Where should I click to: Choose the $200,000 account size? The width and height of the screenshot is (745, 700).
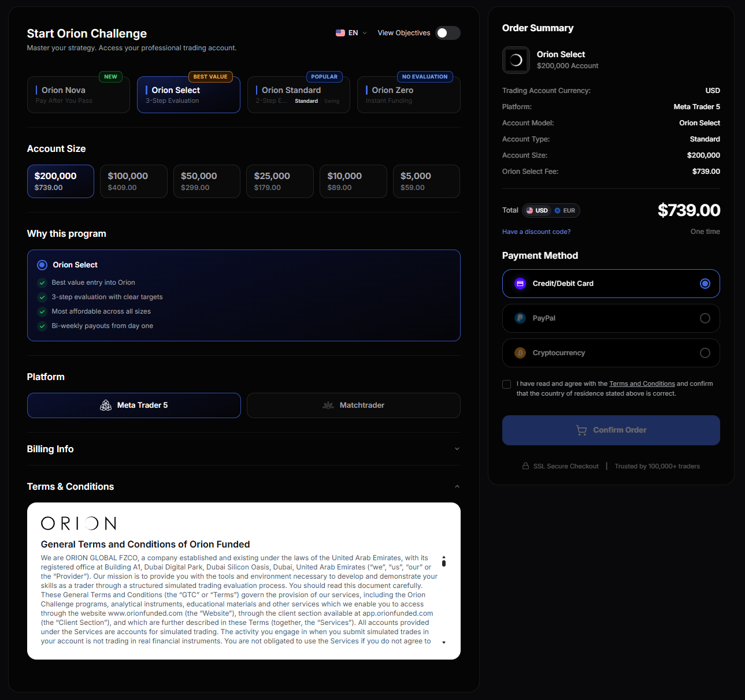61,181
